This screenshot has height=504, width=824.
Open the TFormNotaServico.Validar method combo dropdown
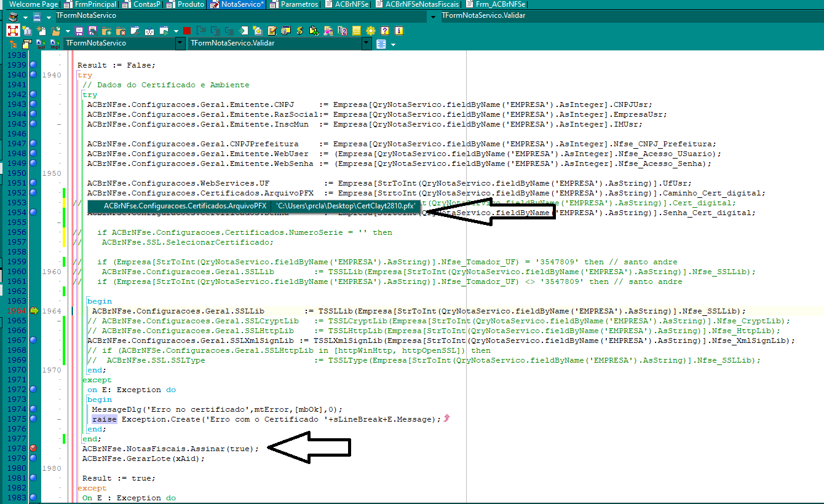pos(366,44)
